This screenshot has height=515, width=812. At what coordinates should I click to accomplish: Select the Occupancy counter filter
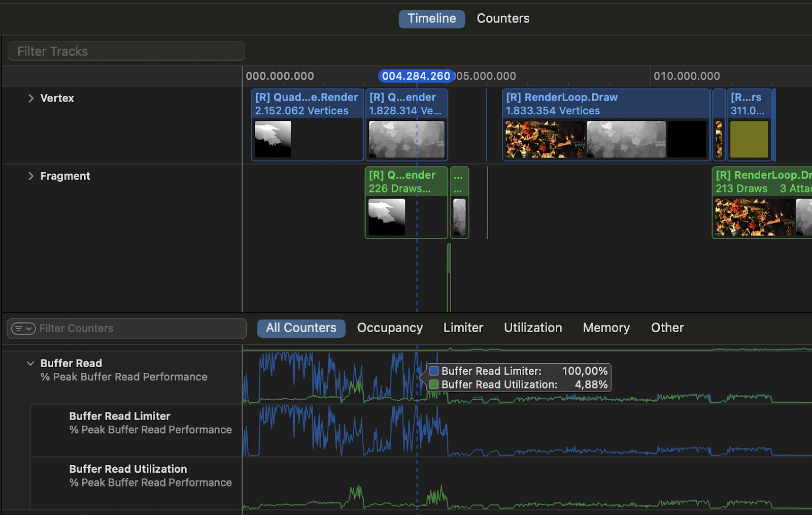coord(390,328)
